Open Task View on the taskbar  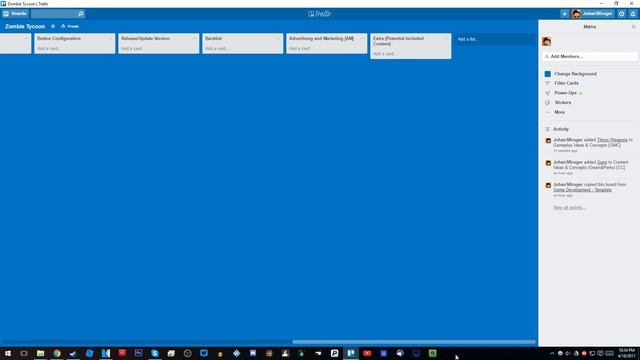[24, 353]
